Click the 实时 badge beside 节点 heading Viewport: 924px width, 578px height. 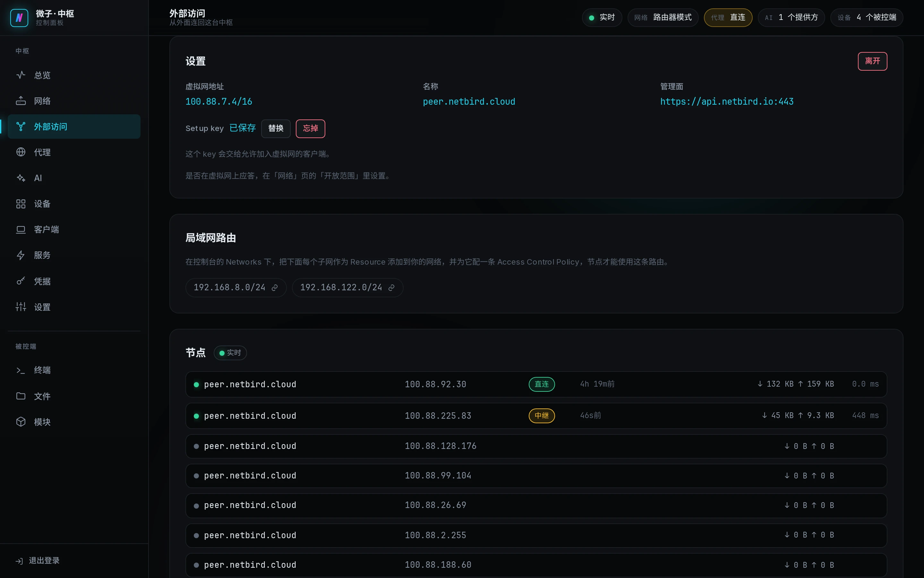pos(230,353)
